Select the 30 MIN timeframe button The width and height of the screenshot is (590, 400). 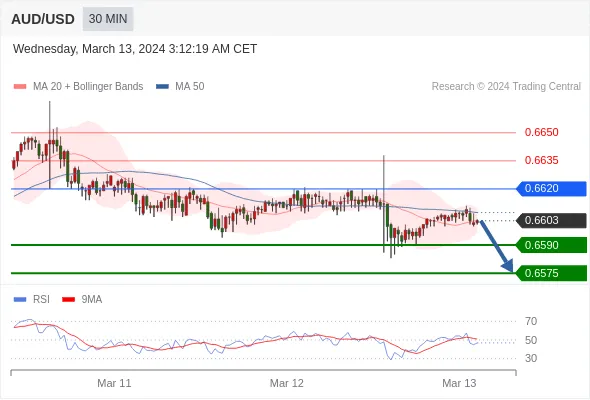(x=108, y=19)
